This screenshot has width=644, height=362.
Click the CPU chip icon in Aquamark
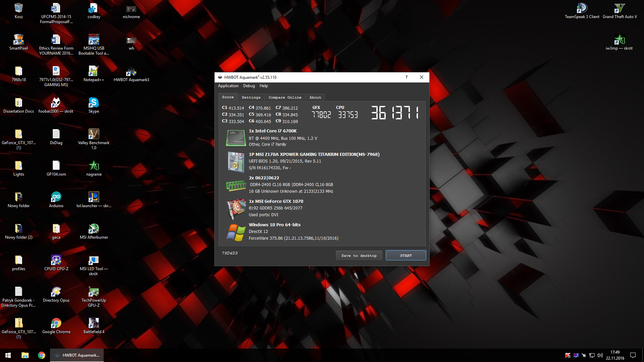pos(236,138)
